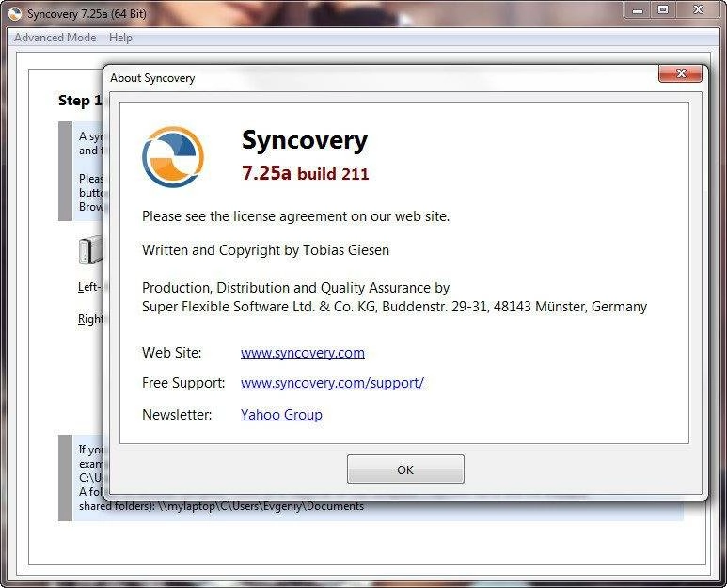This screenshot has width=727, height=588.
Task: Close the About Syncovery dialog
Action: [x=680, y=73]
